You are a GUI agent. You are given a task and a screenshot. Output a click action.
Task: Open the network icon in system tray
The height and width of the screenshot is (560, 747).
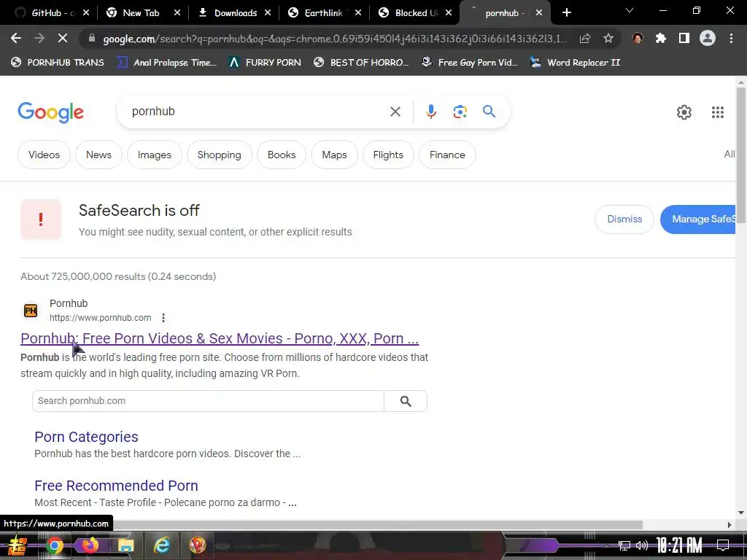coord(624,545)
